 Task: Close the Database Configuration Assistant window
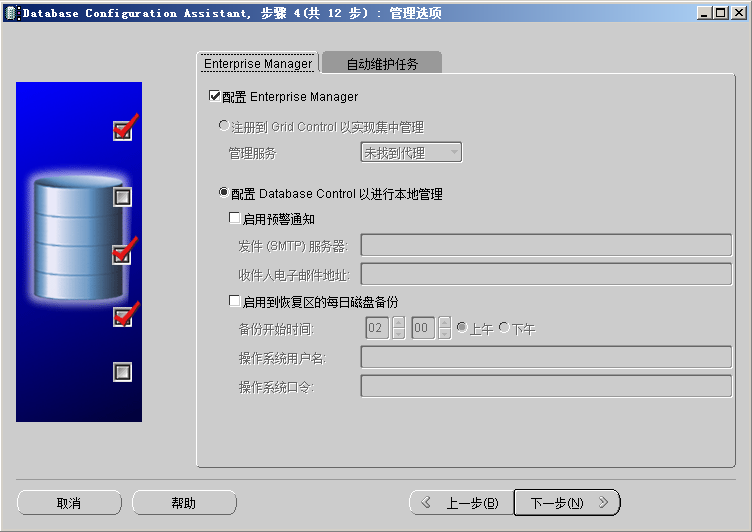pyautogui.click(x=739, y=13)
